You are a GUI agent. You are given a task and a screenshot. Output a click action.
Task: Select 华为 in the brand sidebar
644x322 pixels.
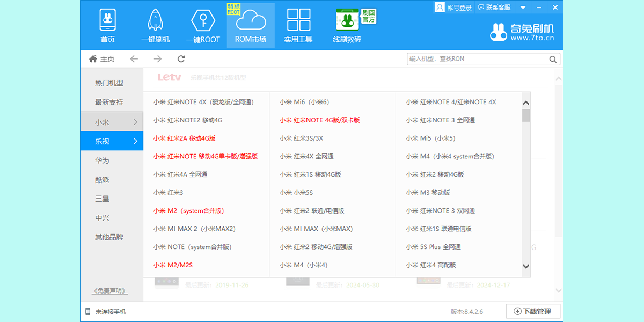[x=103, y=160]
